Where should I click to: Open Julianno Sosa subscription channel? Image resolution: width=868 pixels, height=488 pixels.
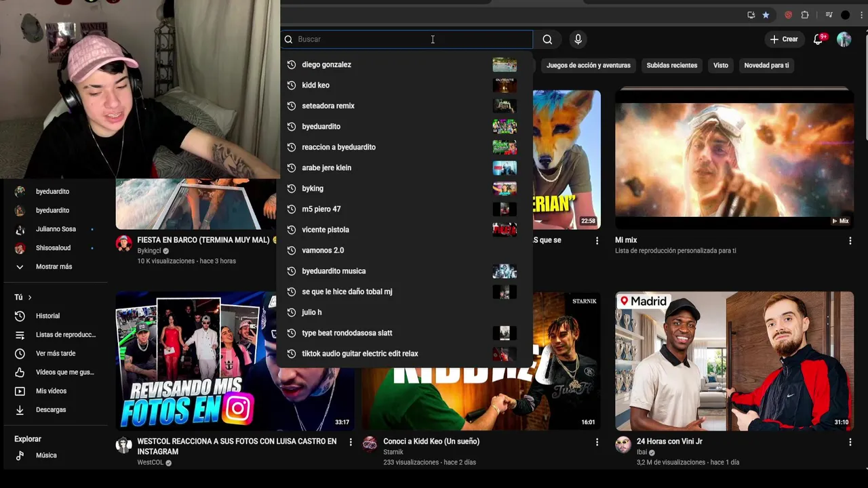click(54, 229)
